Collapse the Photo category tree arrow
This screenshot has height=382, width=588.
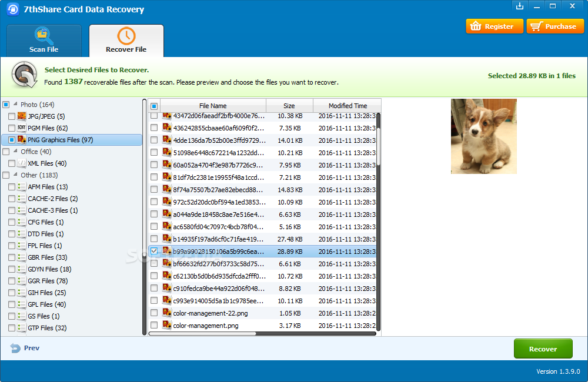(15, 104)
